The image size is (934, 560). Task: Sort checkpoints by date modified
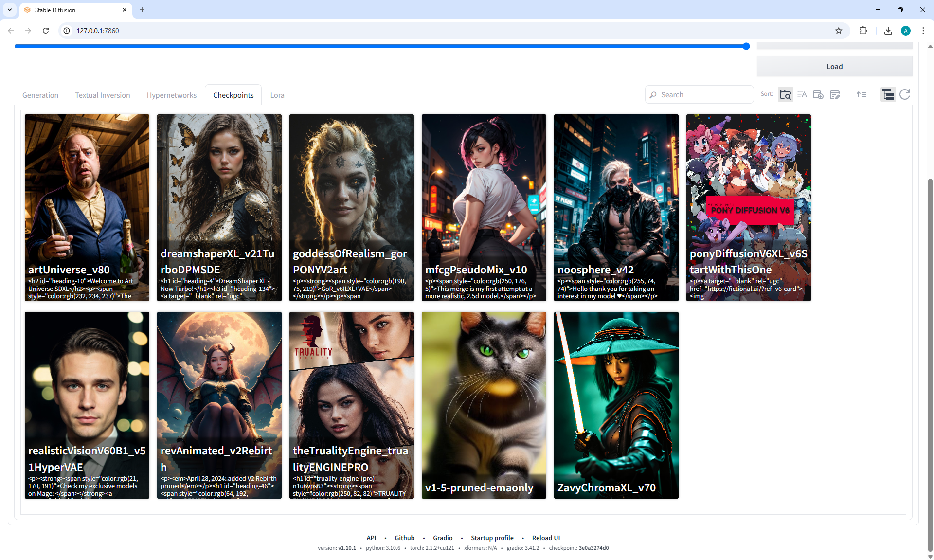tap(835, 94)
